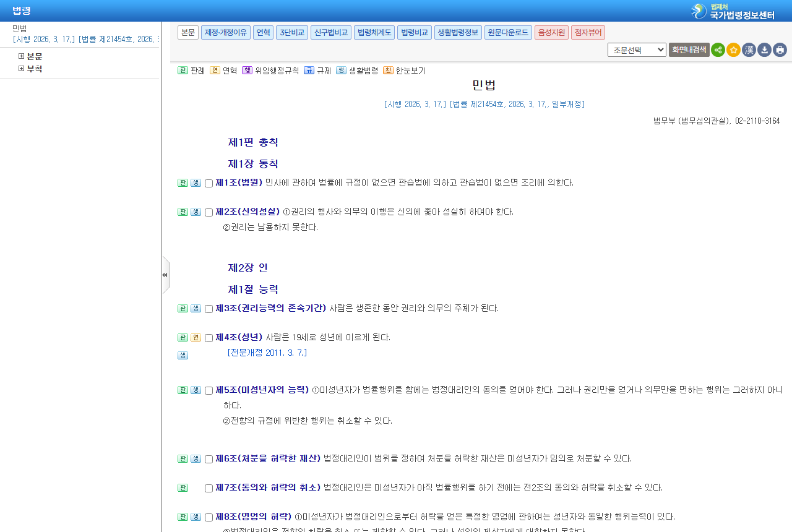This screenshot has height=532, width=792.
Task: Open the 제4조(성년) article title link
Action: click(239, 338)
